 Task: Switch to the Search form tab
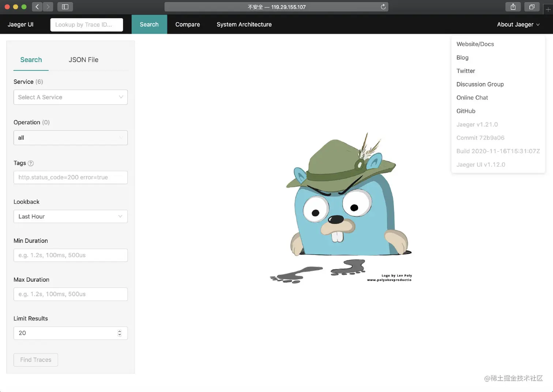(x=31, y=60)
